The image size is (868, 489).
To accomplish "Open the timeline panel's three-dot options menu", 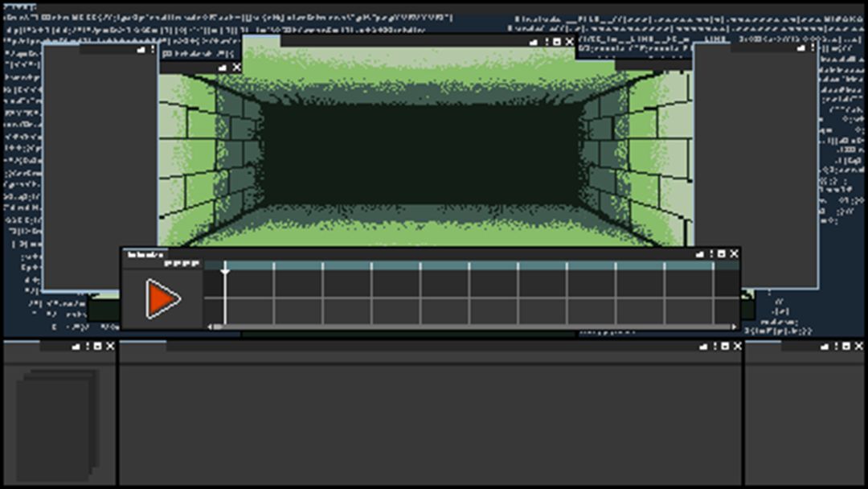I will (x=711, y=253).
